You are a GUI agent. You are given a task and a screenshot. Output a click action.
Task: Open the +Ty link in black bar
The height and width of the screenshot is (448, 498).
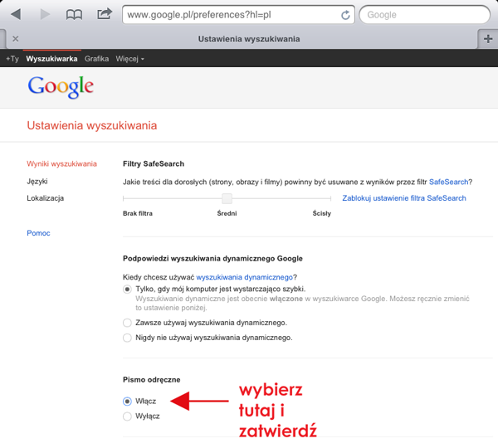click(12, 59)
